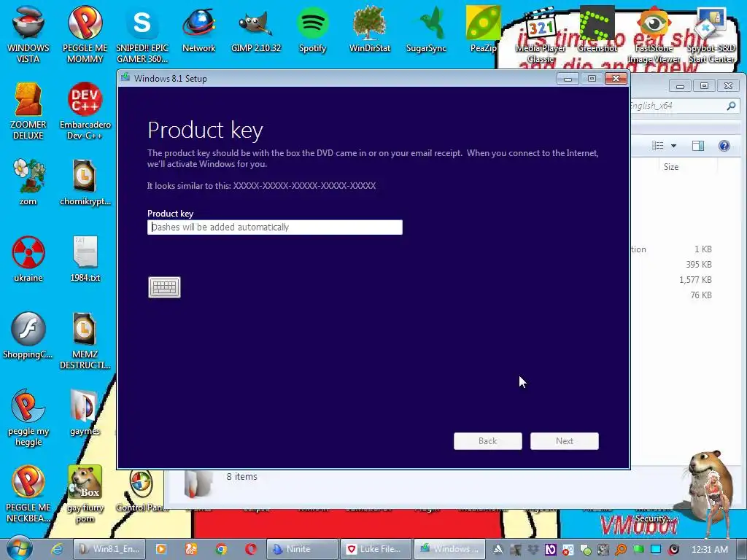The width and height of the screenshot is (747, 560).
Task: Click the Product key input field
Action: 275,227
